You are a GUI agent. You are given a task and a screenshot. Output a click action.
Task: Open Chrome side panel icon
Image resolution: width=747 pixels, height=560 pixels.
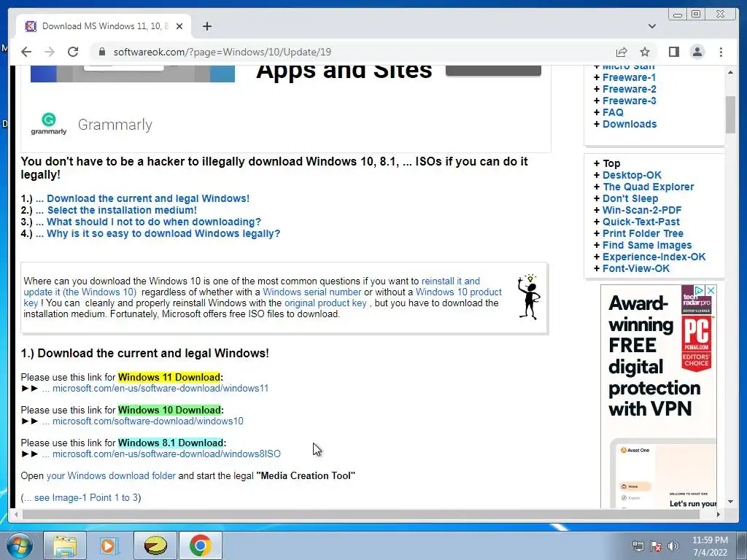673,52
